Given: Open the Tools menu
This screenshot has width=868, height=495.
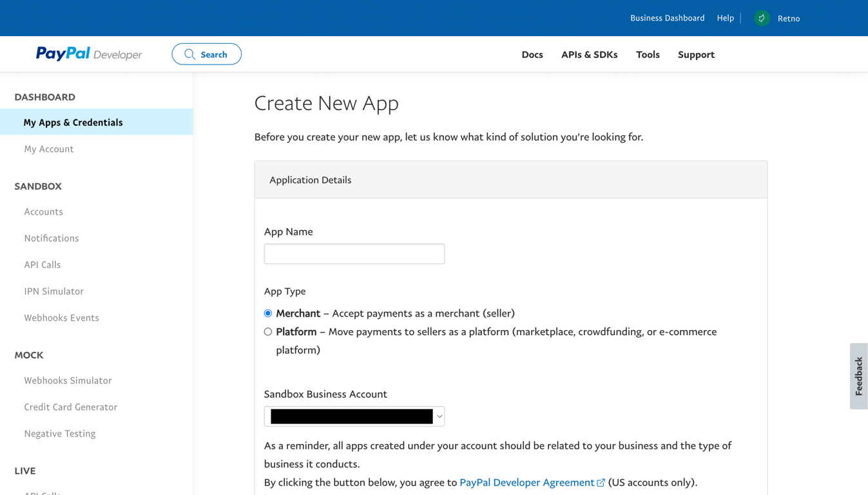Looking at the screenshot, I should (x=648, y=55).
